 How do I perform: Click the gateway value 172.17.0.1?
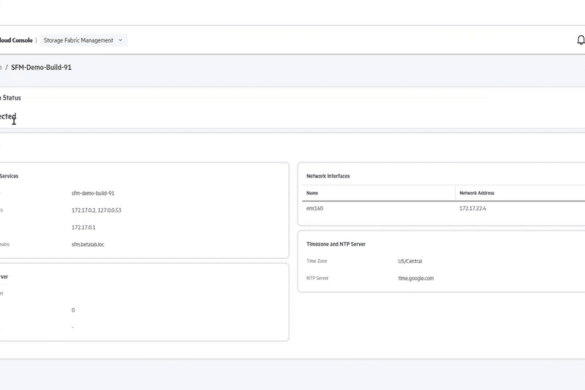(x=83, y=228)
